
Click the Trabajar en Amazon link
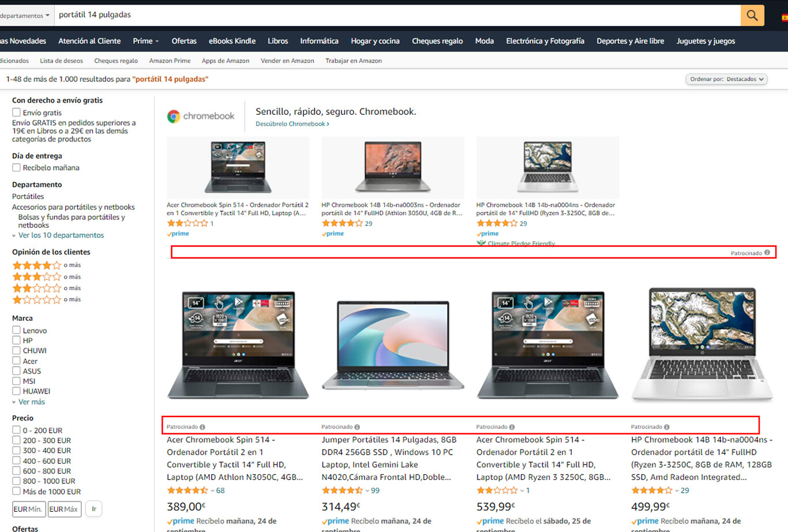point(354,61)
